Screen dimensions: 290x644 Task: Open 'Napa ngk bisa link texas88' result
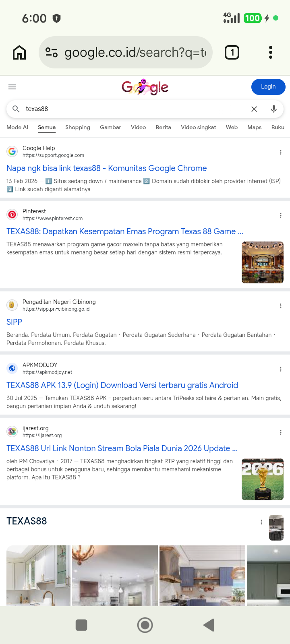[x=107, y=168]
